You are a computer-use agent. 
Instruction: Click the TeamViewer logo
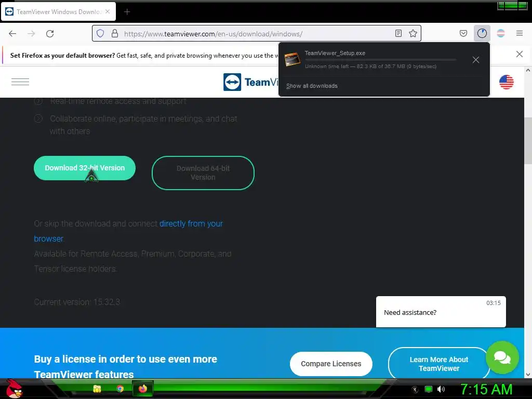click(250, 82)
